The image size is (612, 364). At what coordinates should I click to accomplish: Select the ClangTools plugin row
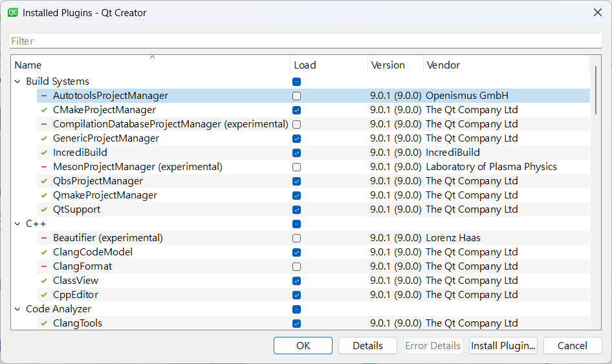pos(313,323)
